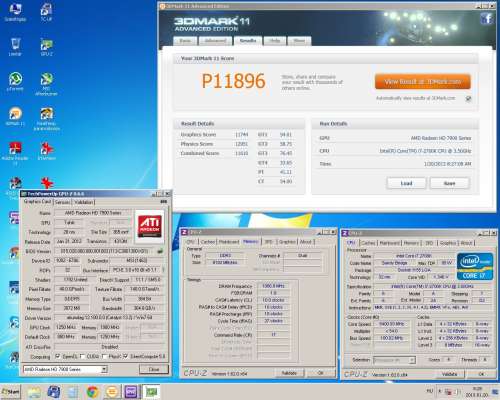The width and height of the screenshot is (500, 400).
Task: Toggle the DirectCompute 5.0 checkbox in GPU-Z
Action: coord(125,356)
